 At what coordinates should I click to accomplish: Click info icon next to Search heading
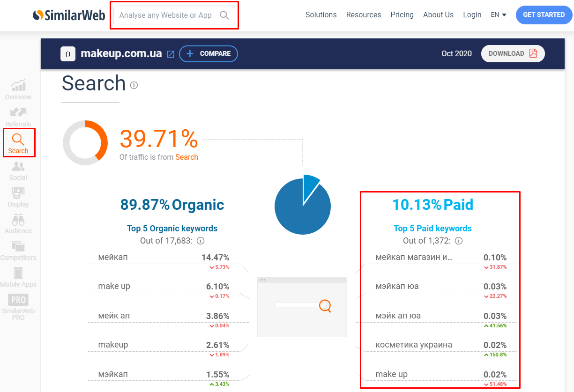click(x=134, y=85)
